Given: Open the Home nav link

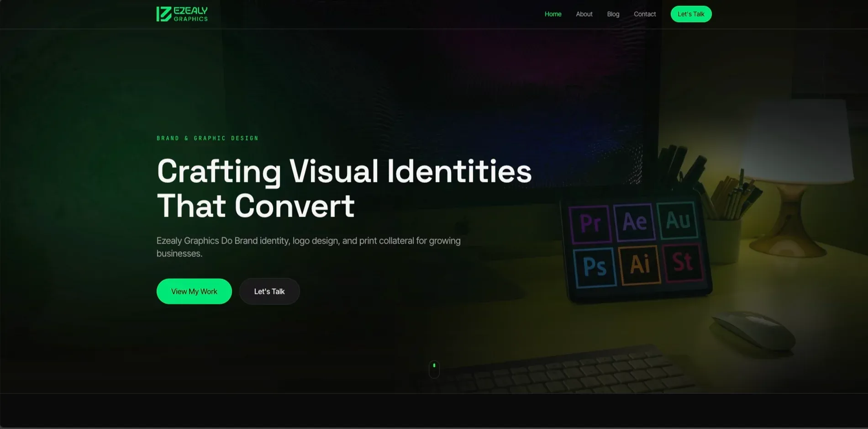Looking at the screenshot, I should tap(553, 14).
